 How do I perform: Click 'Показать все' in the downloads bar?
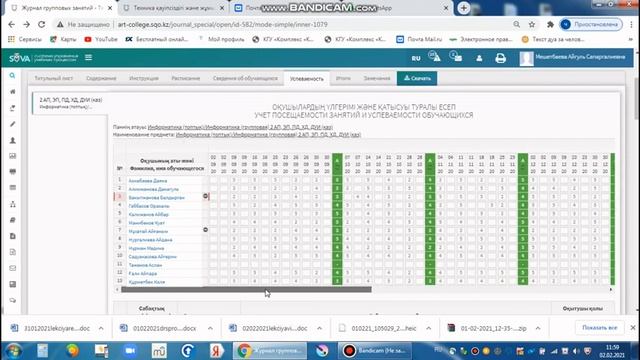pyautogui.click(x=599, y=328)
